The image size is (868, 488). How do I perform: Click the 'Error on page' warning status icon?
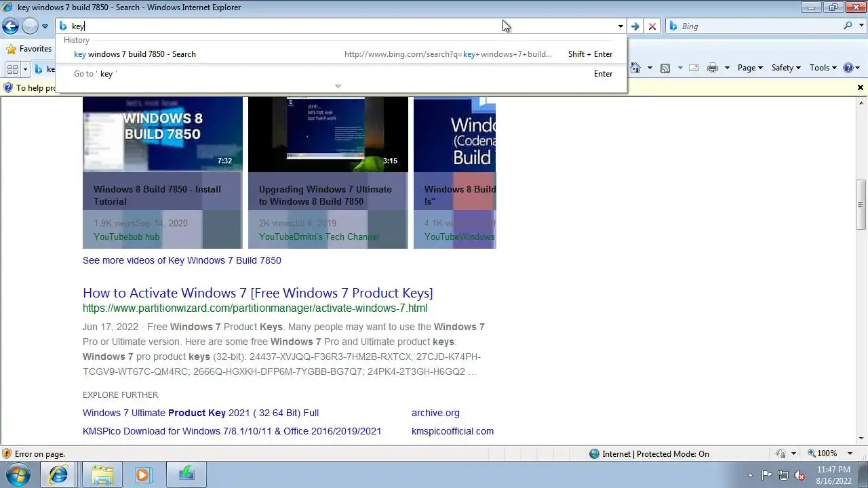[7, 454]
